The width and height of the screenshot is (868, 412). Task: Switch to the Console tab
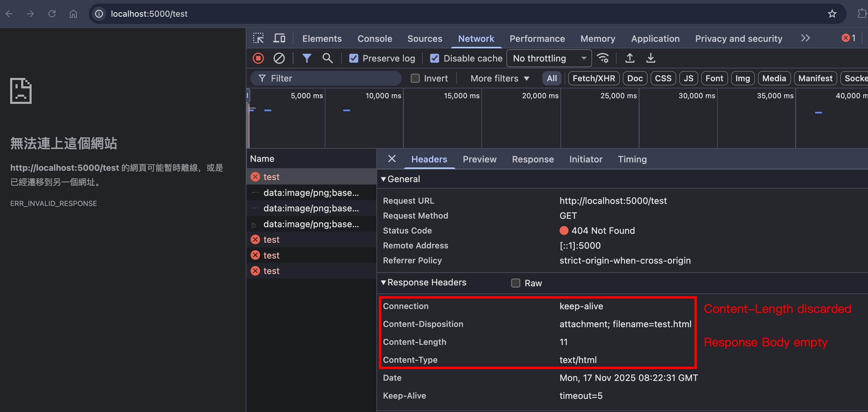point(375,39)
